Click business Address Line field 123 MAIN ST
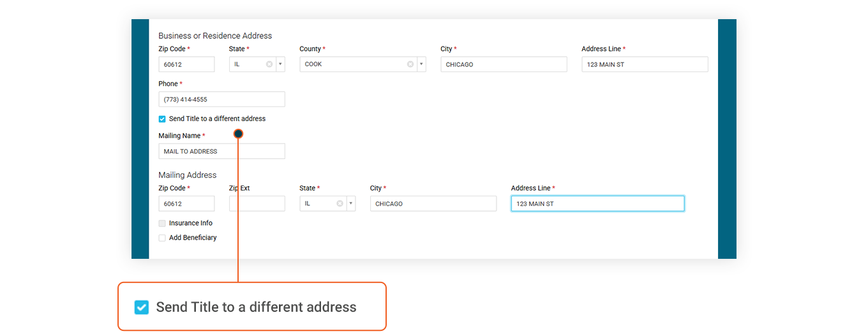The image size is (868, 336). click(645, 64)
